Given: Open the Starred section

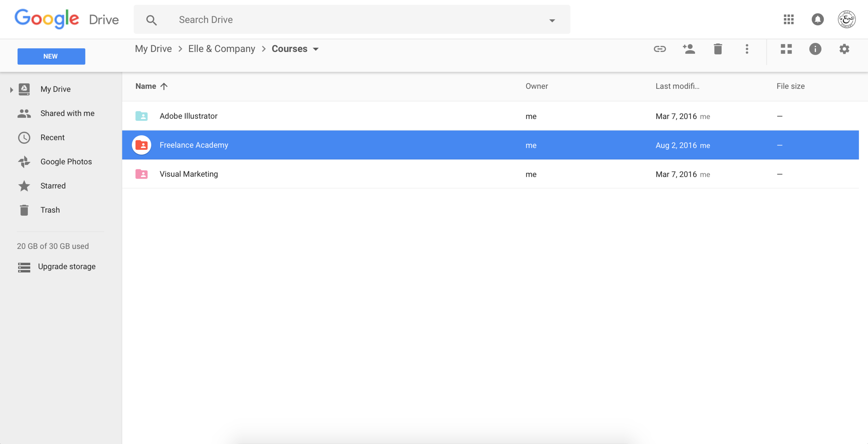Looking at the screenshot, I should (x=53, y=186).
